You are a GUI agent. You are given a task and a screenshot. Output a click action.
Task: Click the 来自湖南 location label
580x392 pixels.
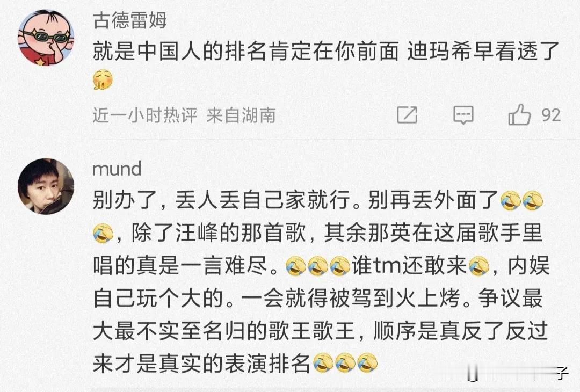coord(241,115)
